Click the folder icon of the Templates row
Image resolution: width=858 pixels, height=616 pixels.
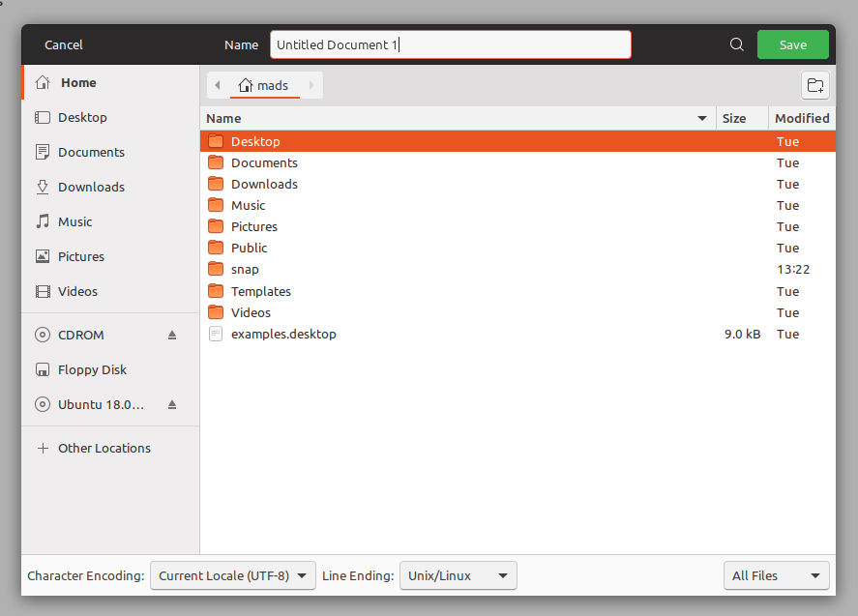pos(216,291)
